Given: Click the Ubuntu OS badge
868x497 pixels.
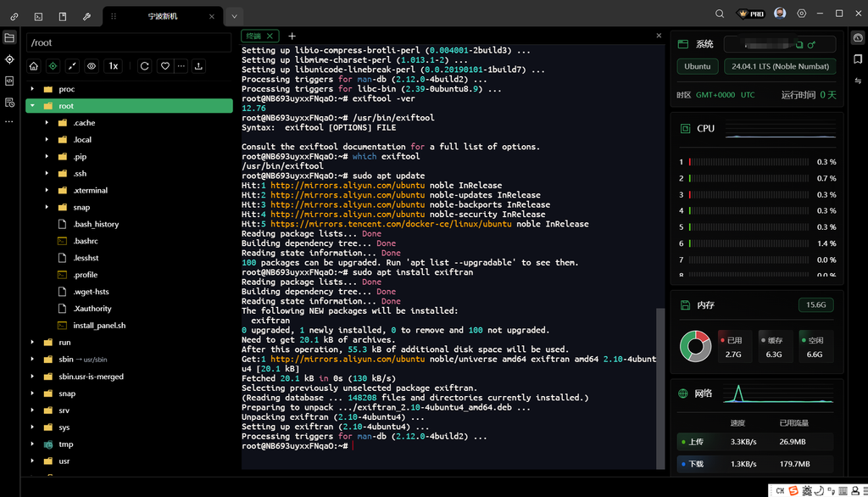Looking at the screenshot, I should (698, 66).
